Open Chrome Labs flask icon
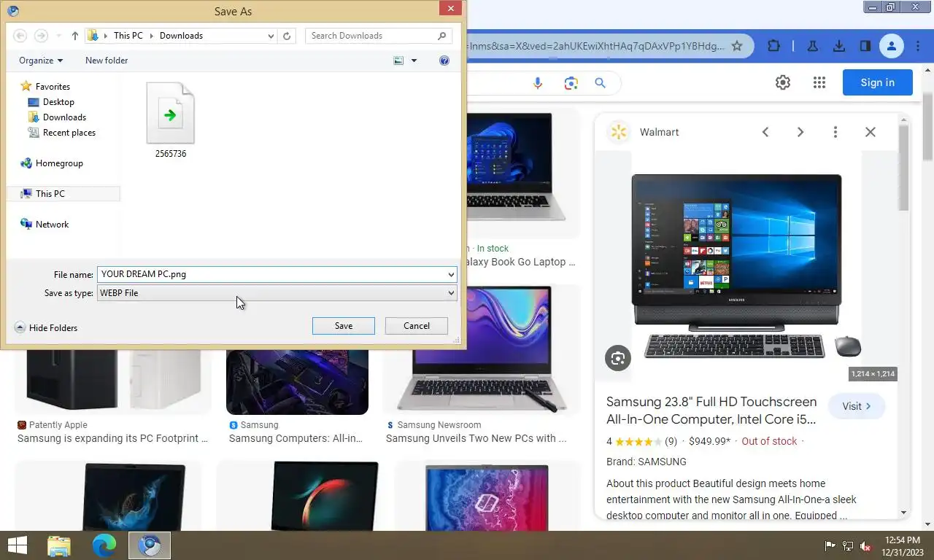Image resolution: width=934 pixels, height=560 pixels. pos(812,46)
